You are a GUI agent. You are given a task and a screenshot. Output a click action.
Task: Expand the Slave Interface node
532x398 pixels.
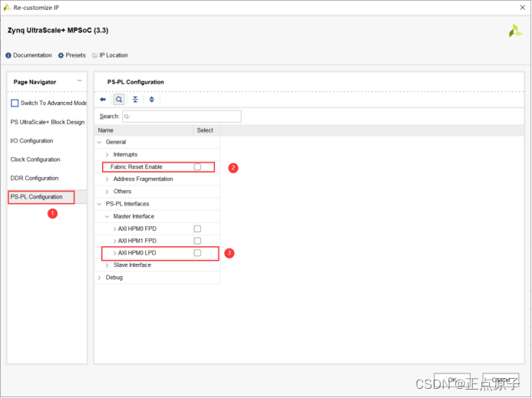tap(107, 265)
